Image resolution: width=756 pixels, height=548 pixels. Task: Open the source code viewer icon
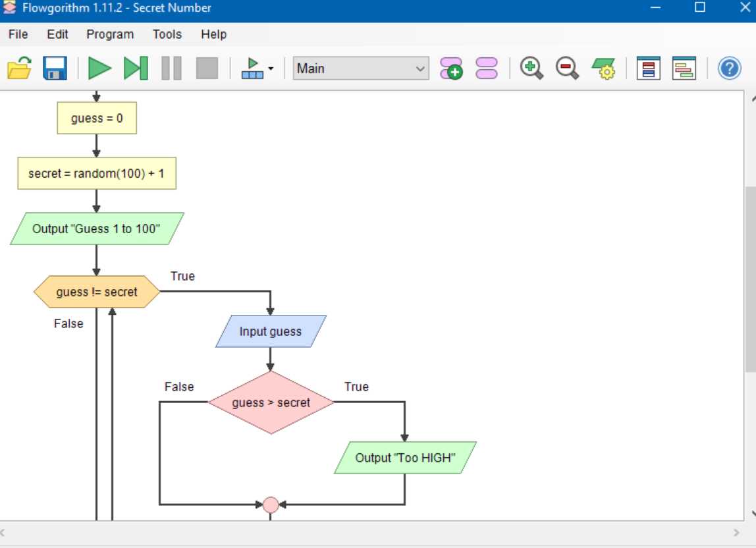tap(684, 68)
